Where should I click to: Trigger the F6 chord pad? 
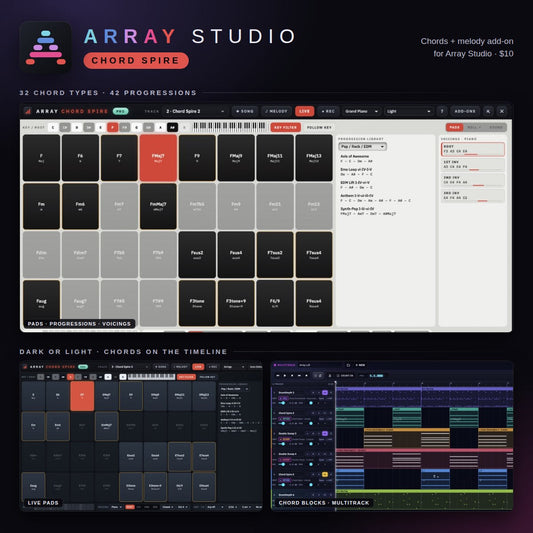tap(80, 158)
